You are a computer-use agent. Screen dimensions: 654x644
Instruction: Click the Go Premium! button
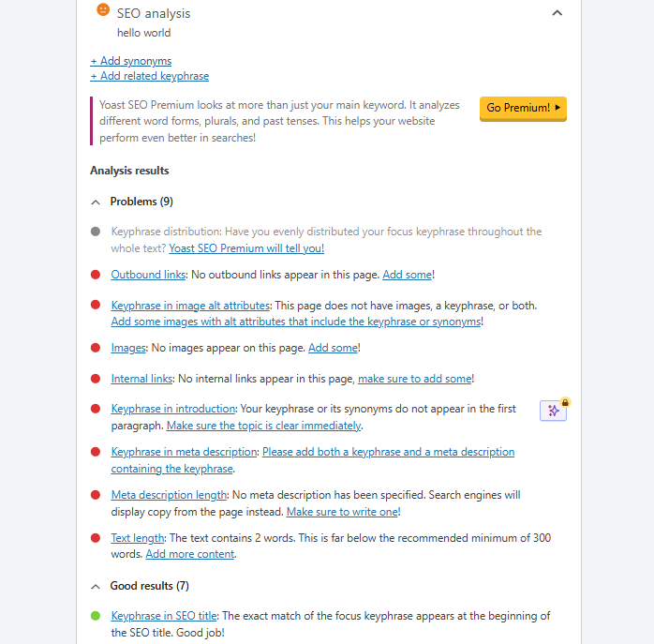[523, 108]
